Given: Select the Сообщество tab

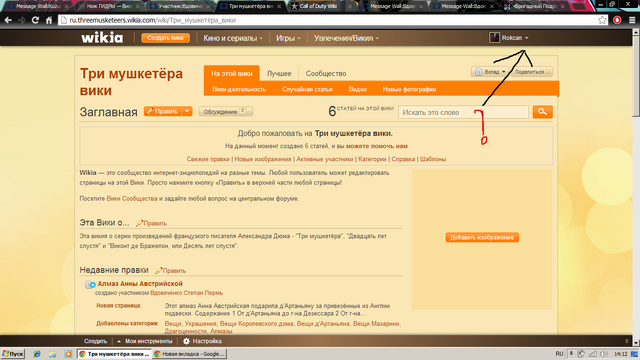Looking at the screenshot, I should [326, 73].
